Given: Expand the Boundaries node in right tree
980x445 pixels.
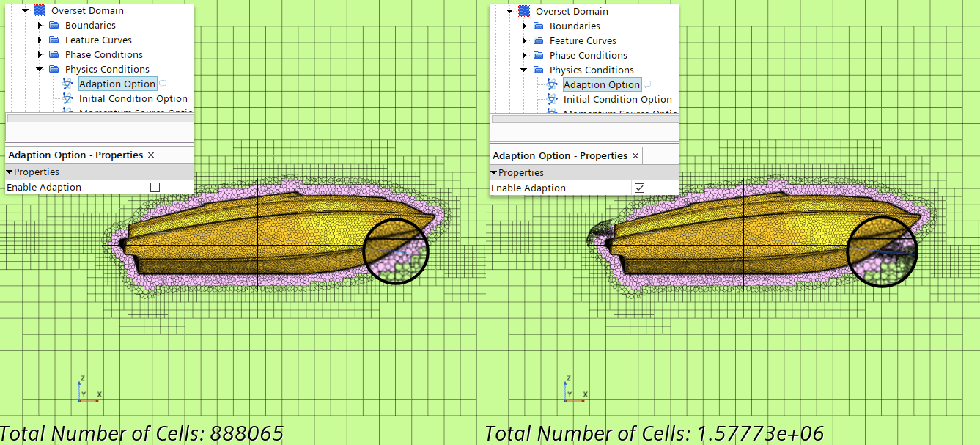Looking at the screenshot, I should point(525,26).
